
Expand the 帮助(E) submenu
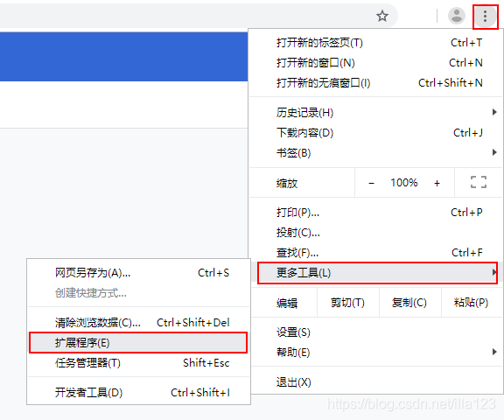(x=376, y=353)
